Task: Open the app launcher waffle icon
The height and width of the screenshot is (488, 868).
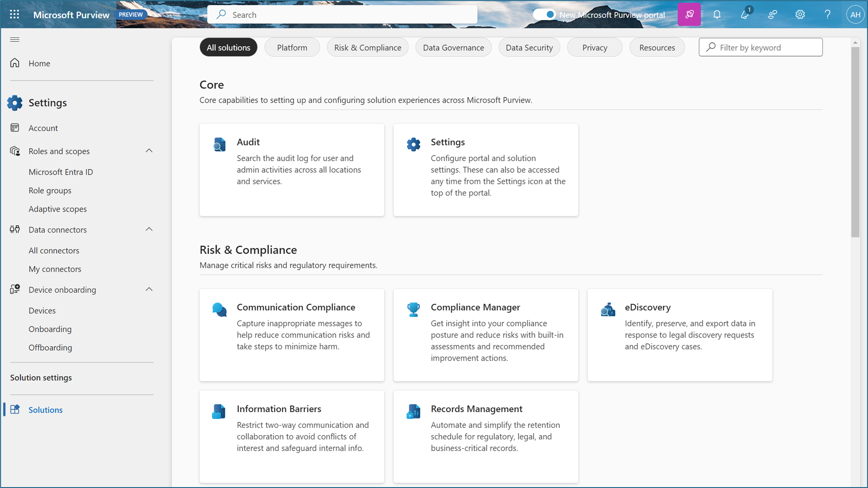Action: click(14, 14)
